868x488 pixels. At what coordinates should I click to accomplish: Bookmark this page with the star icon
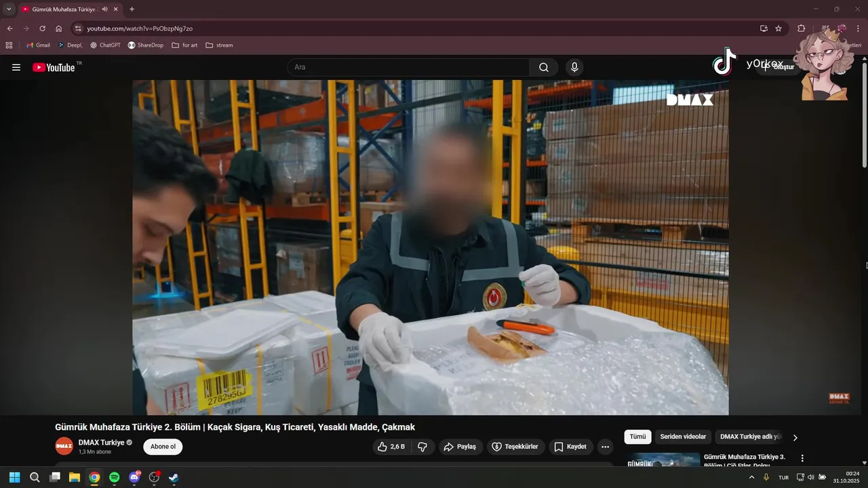coord(778,28)
